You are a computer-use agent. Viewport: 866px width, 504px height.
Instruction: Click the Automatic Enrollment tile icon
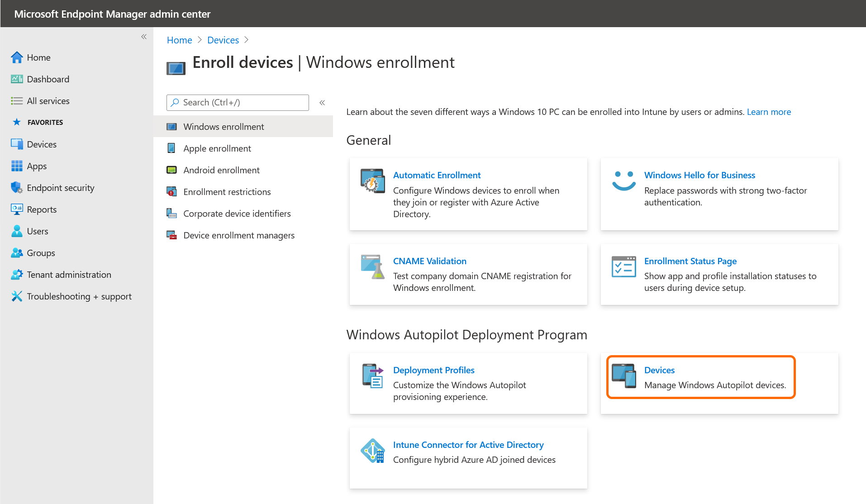[x=372, y=181]
